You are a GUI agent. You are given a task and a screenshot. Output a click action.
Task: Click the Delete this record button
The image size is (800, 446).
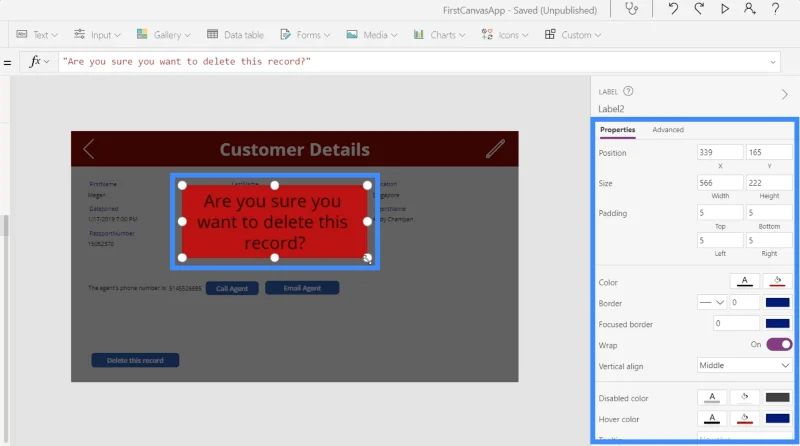(x=135, y=360)
